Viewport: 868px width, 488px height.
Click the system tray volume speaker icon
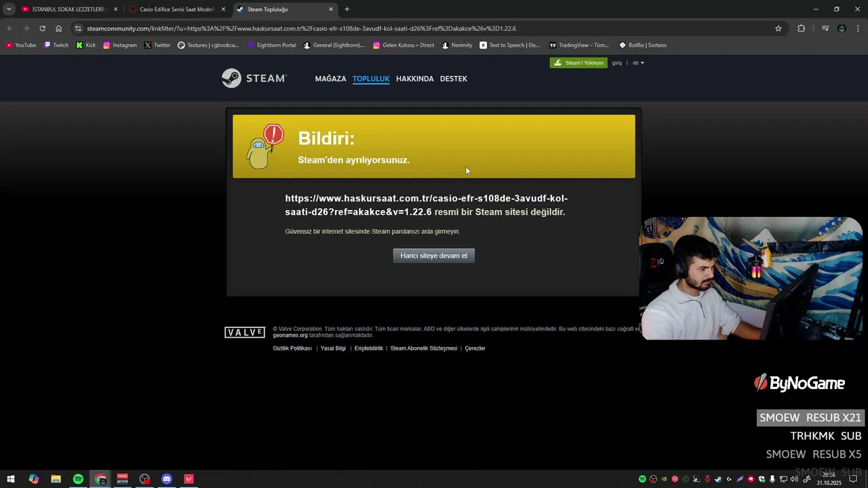pyautogui.click(x=794, y=479)
